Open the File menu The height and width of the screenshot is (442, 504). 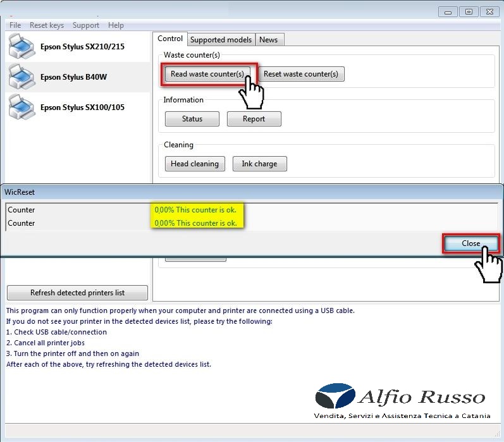[15, 25]
